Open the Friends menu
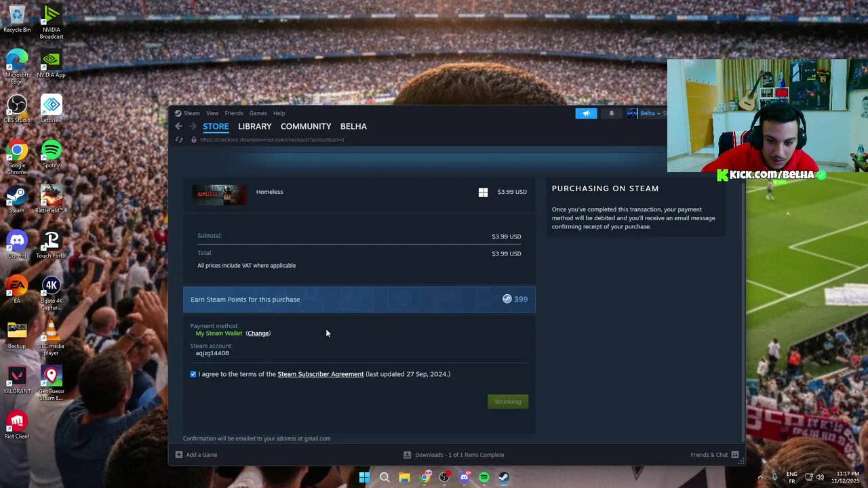Screen dimensions: 868x488 234,113
